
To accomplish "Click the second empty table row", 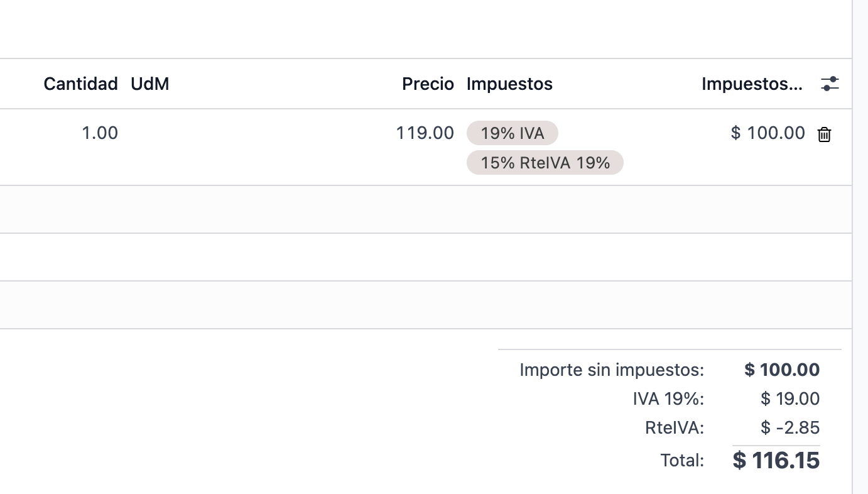I will pyautogui.click(x=426, y=257).
